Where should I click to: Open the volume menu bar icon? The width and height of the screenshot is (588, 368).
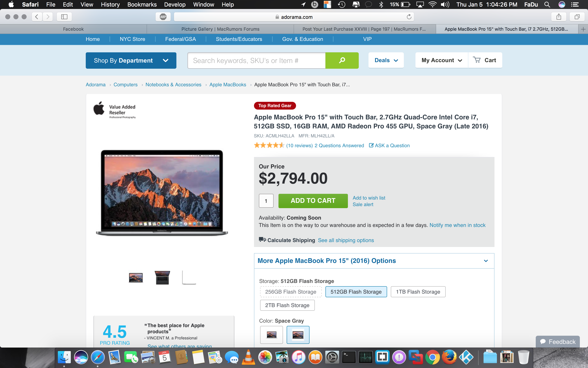(445, 4)
